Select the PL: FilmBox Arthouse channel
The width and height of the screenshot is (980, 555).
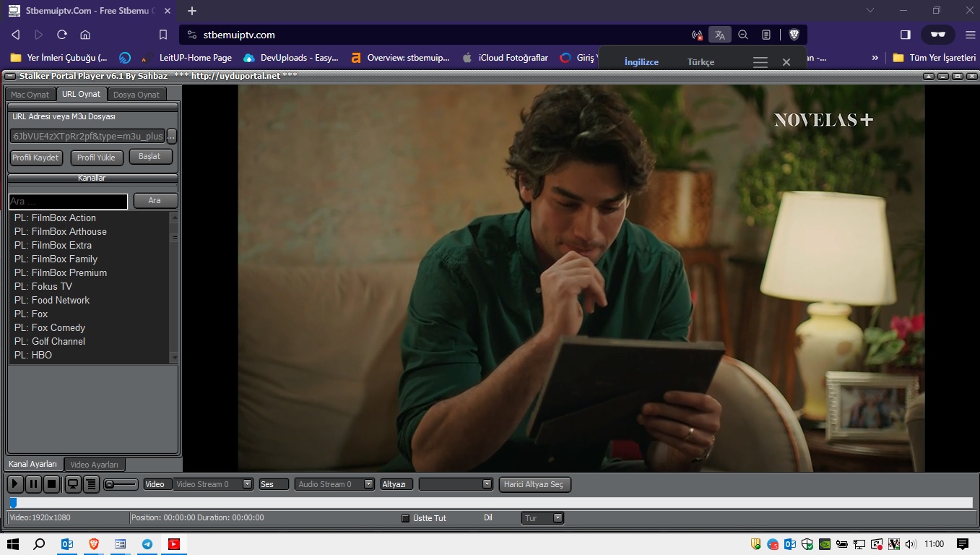click(x=90, y=231)
